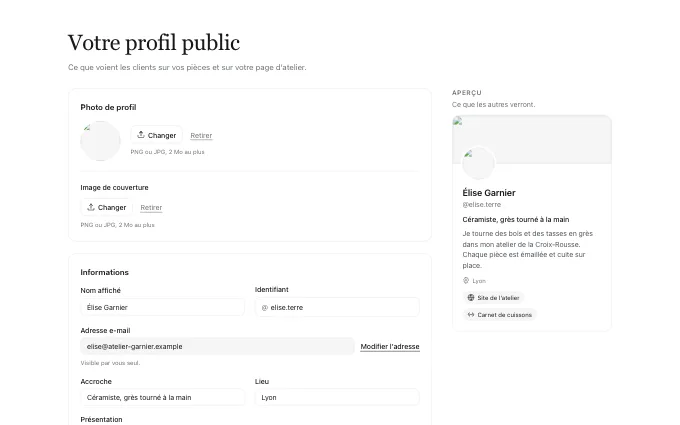Click the upload icon in profile photo Changer
Viewport: 680px width, 425px height.
click(x=141, y=135)
